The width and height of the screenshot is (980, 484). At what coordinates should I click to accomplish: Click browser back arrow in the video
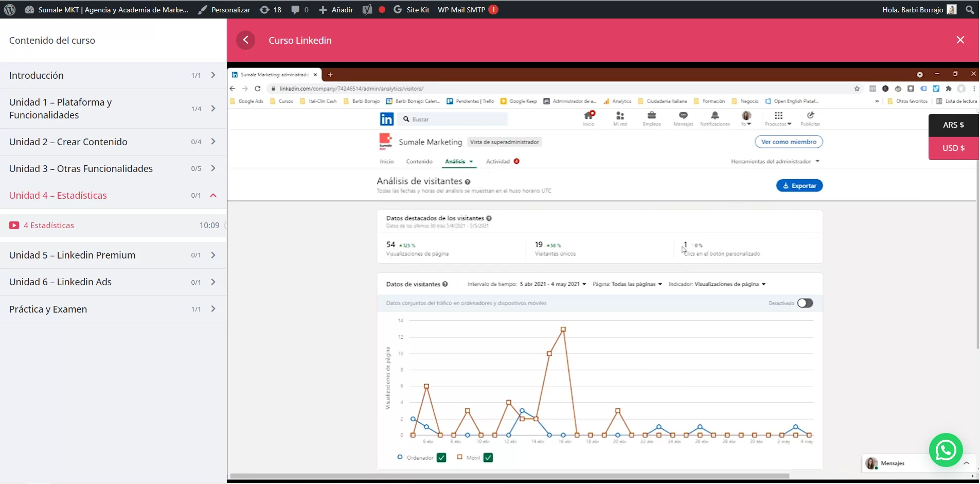(233, 89)
